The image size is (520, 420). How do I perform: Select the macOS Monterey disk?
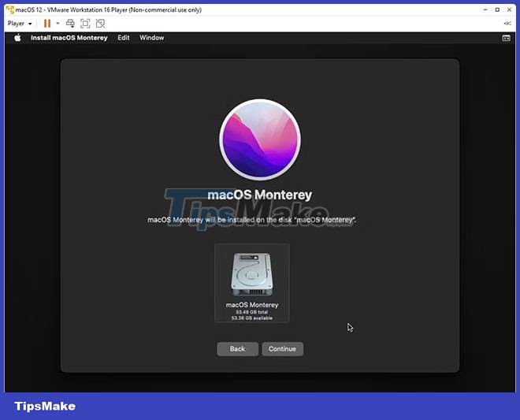point(252,283)
